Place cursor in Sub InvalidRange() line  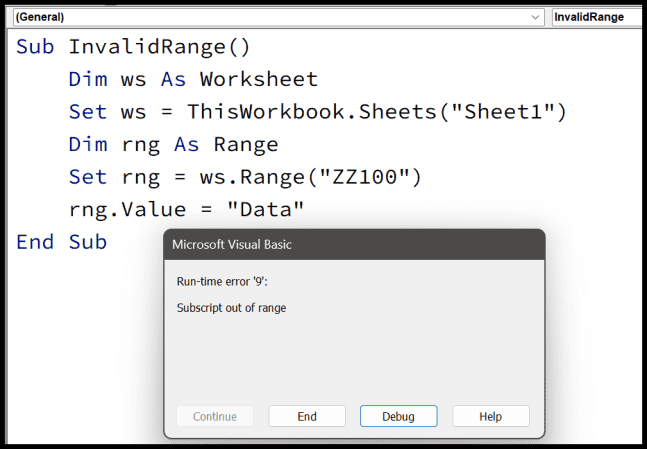133,47
